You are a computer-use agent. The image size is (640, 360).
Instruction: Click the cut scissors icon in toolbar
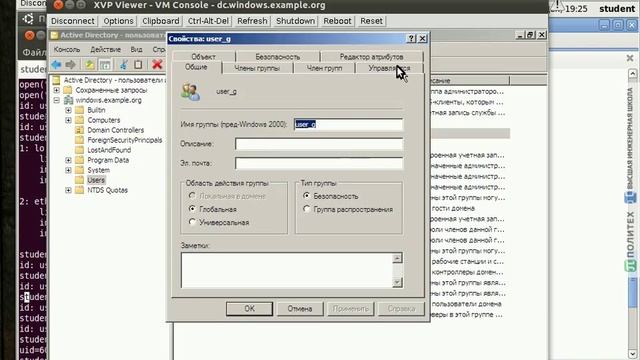tap(124, 64)
